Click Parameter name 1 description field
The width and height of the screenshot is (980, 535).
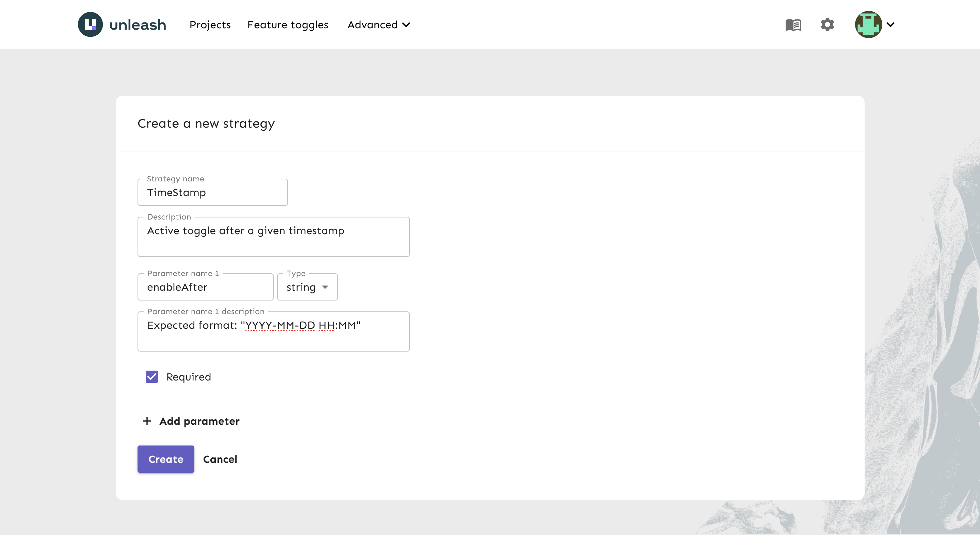tap(273, 332)
